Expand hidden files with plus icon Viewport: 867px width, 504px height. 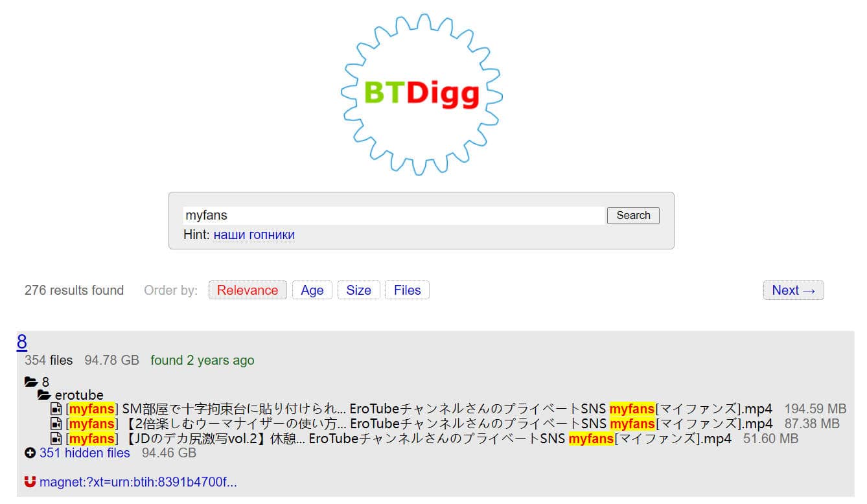[x=30, y=453]
